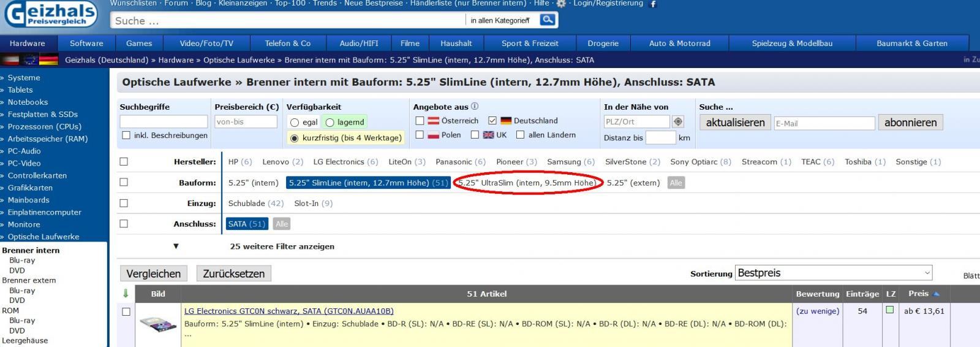
Task: Open the settings gear icon
Action: (560, 4)
